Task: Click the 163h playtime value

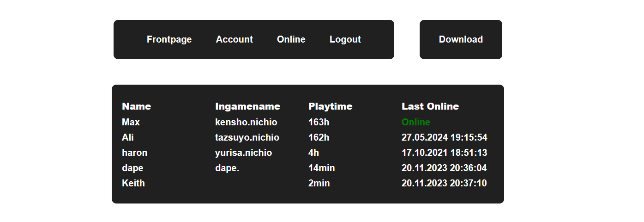Action: (319, 122)
